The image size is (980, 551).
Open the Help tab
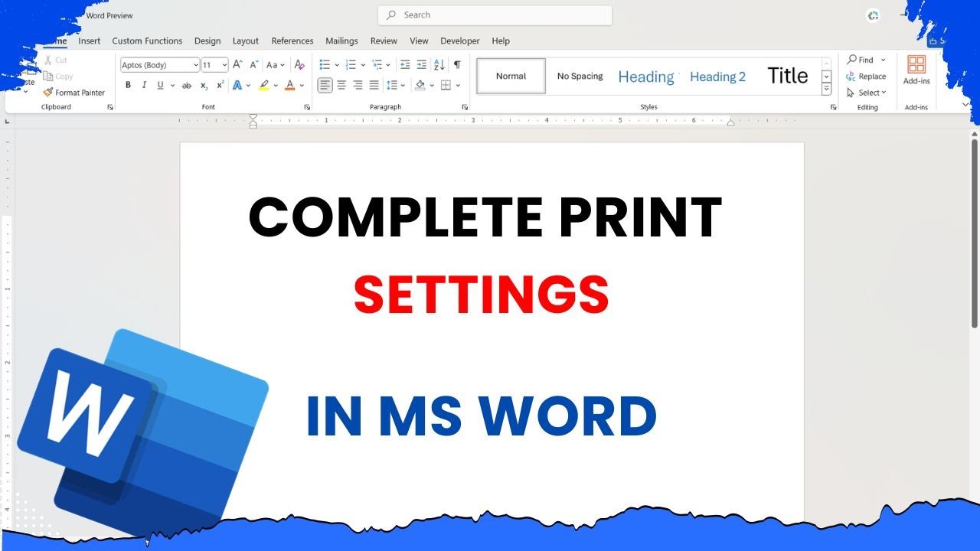point(501,41)
